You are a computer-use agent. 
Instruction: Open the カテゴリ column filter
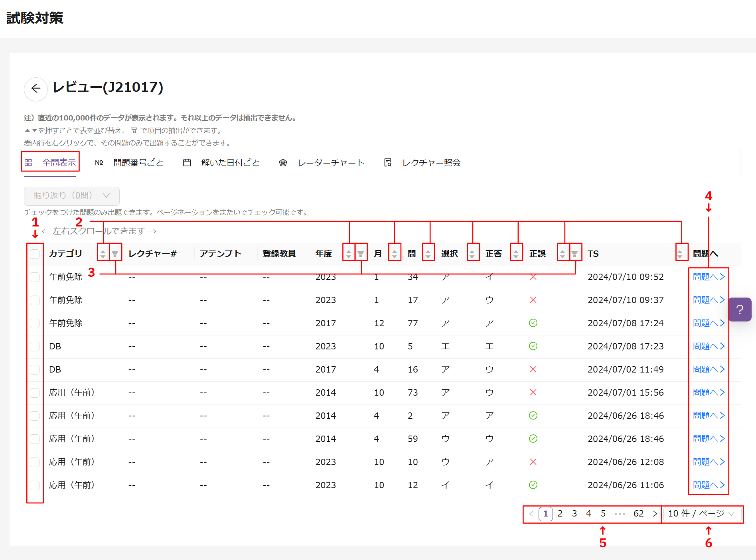pyautogui.click(x=115, y=254)
